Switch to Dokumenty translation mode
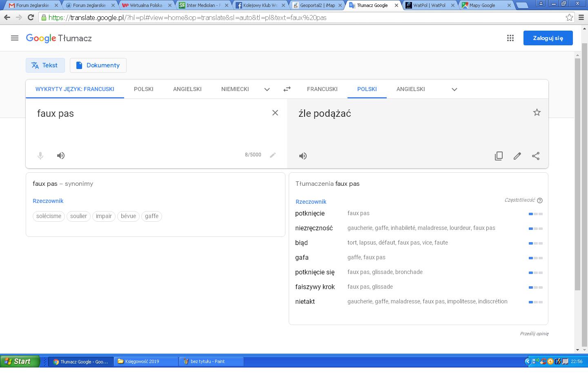 (x=98, y=65)
